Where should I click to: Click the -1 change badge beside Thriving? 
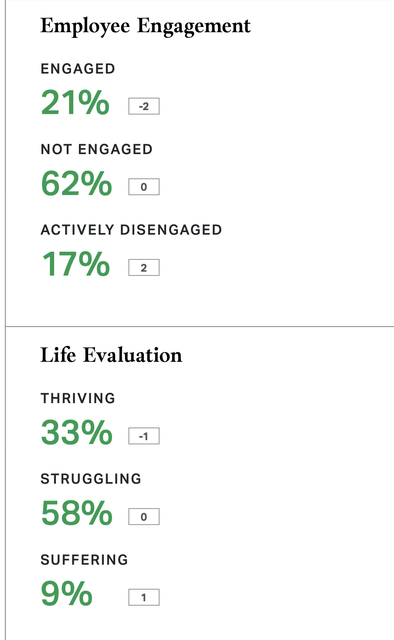click(144, 436)
